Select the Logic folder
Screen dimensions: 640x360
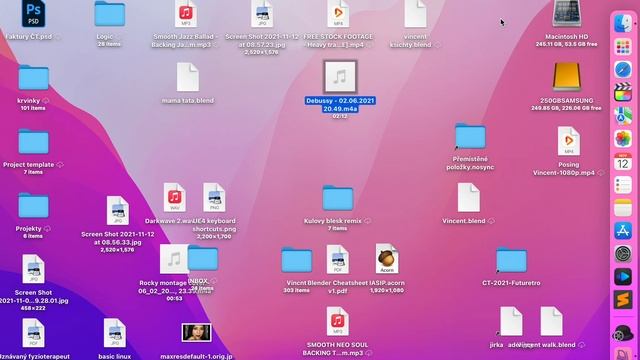(x=109, y=13)
